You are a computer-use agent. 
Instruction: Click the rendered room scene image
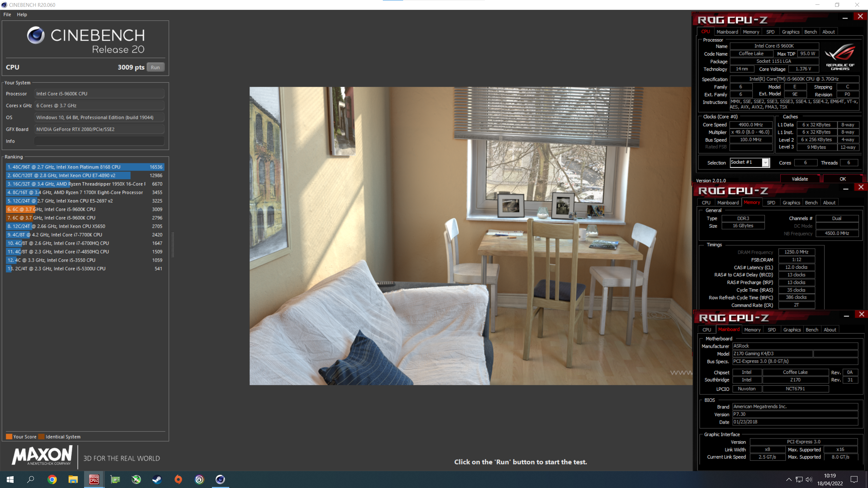tap(471, 236)
